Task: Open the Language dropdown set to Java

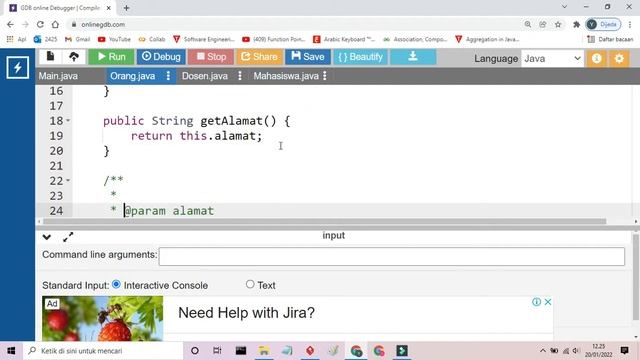Action: (x=552, y=58)
